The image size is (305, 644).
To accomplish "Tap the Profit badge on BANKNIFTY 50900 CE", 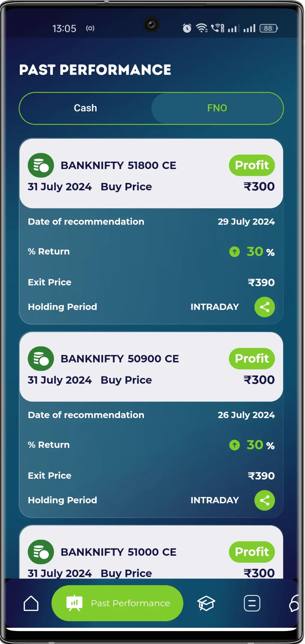I will pyautogui.click(x=252, y=358).
